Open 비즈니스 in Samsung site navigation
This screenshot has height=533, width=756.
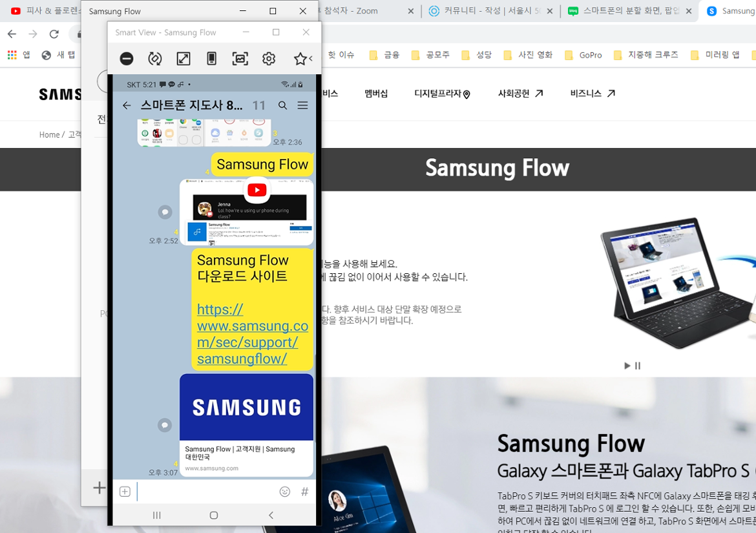pyautogui.click(x=593, y=94)
